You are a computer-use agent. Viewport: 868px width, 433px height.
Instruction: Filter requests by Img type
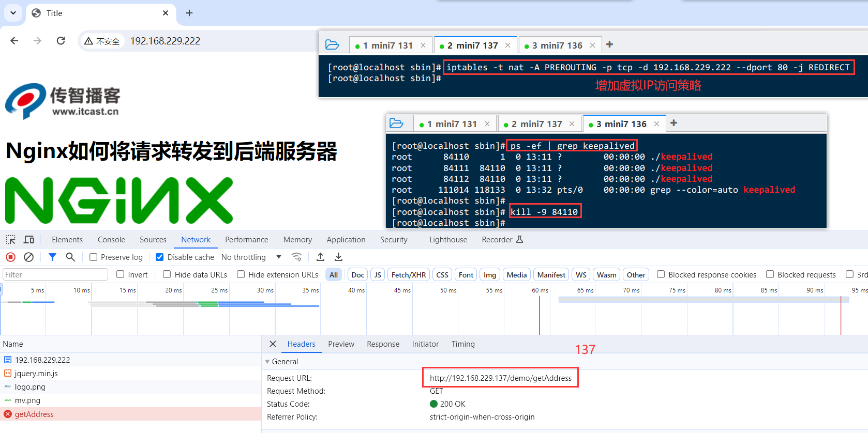coord(490,275)
